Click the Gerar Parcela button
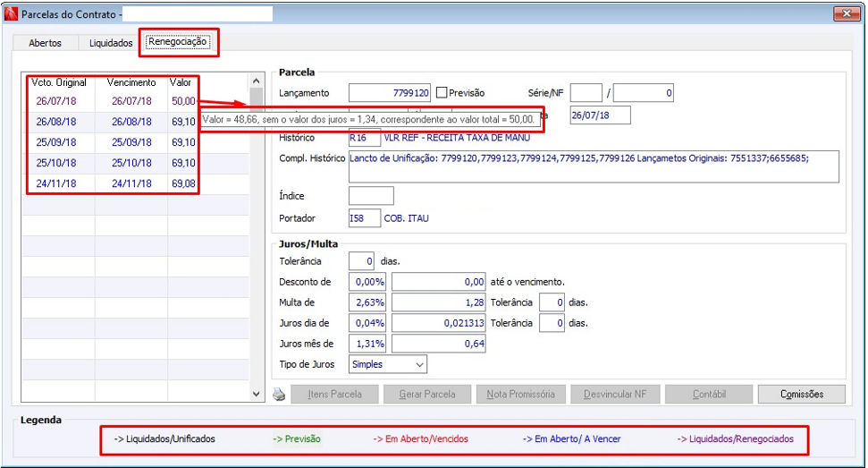 [x=427, y=395]
